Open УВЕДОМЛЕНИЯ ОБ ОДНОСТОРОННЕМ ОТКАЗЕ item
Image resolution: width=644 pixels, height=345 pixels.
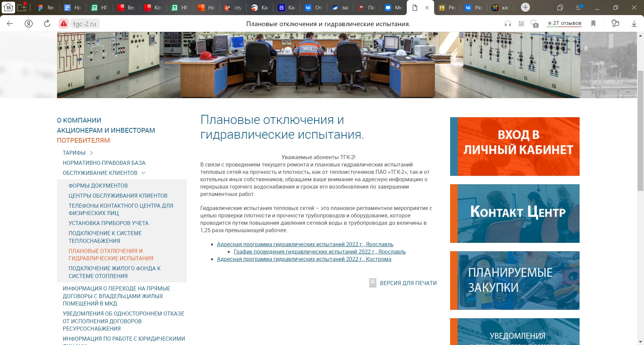point(123,321)
